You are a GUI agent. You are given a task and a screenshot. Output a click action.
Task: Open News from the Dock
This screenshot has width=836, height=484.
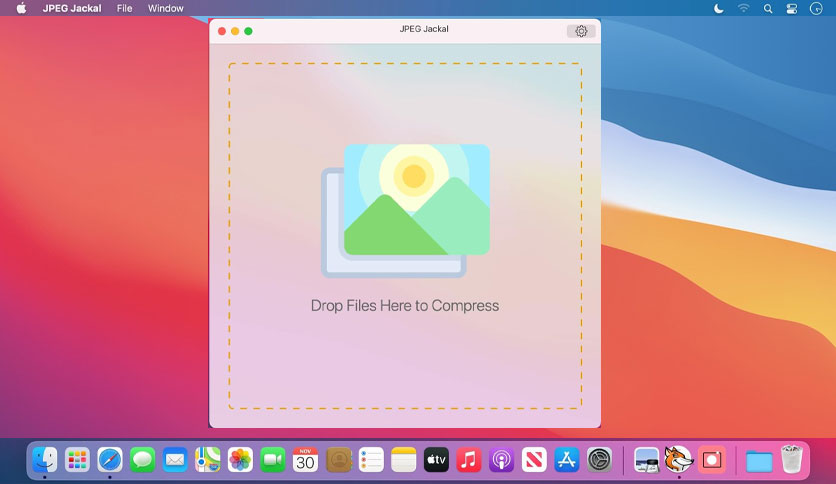point(534,459)
